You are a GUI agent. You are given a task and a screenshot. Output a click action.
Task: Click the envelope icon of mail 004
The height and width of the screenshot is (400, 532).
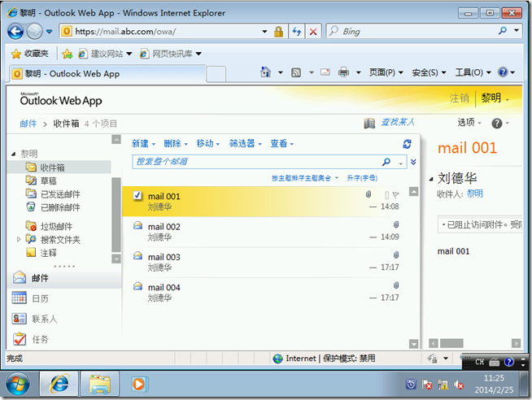pos(137,285)
